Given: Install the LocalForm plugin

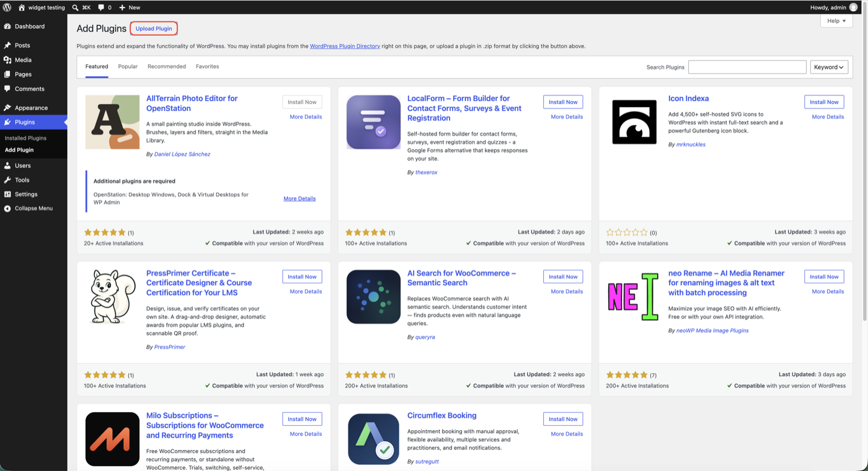Looking at the screenshot, I should pos(563,102).
